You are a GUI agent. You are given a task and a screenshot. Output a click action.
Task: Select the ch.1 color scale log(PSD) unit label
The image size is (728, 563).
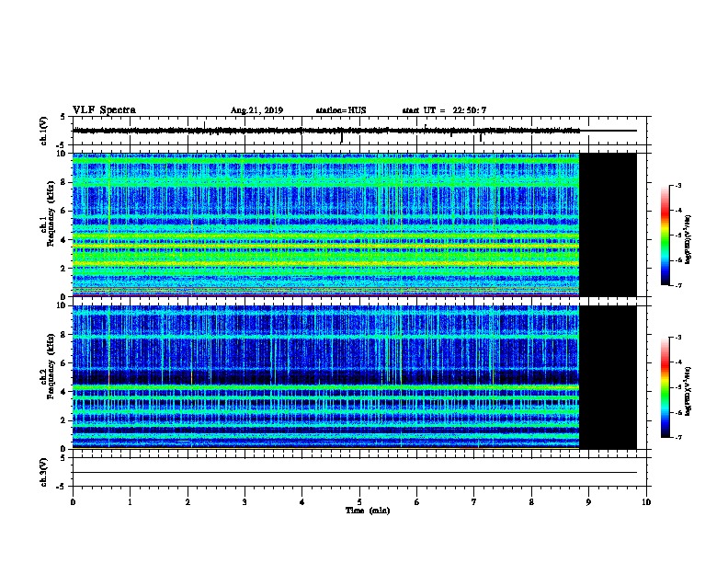[688, 239]
